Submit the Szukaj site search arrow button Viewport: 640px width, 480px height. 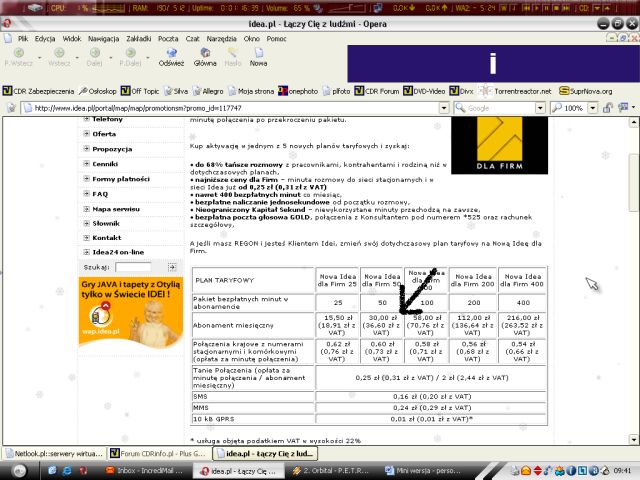172,267
